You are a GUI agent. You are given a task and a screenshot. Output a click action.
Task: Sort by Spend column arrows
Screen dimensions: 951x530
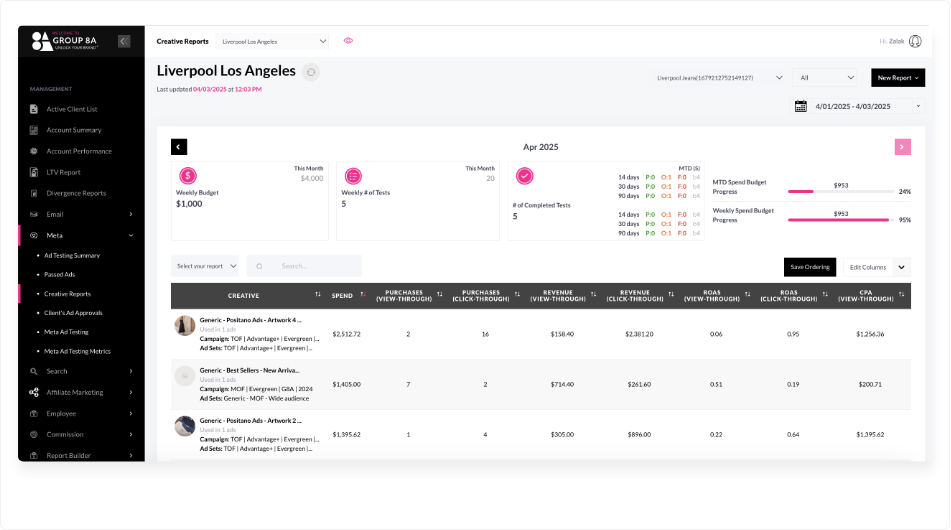pos(363,295)
